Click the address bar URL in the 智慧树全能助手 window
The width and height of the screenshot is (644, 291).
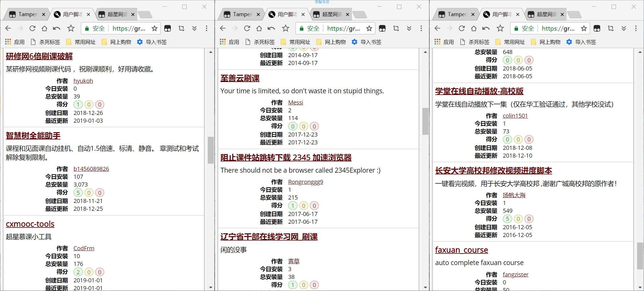click(x=129, y=28)
